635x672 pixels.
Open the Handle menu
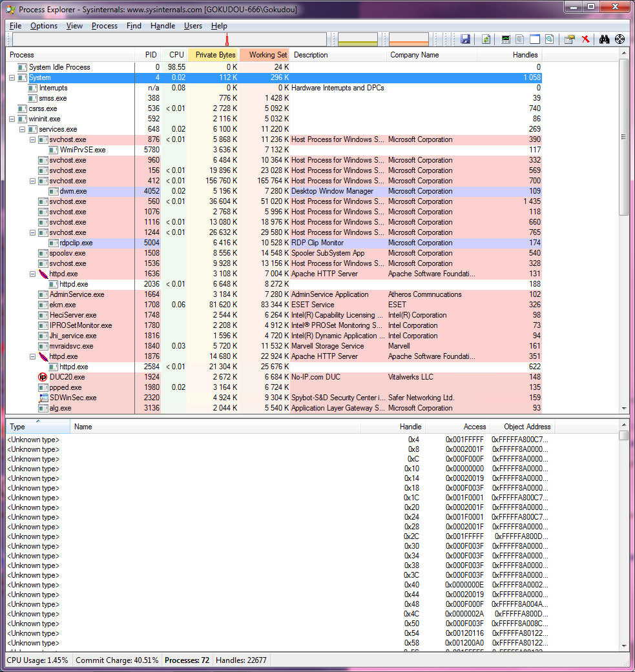coord(163,26)
